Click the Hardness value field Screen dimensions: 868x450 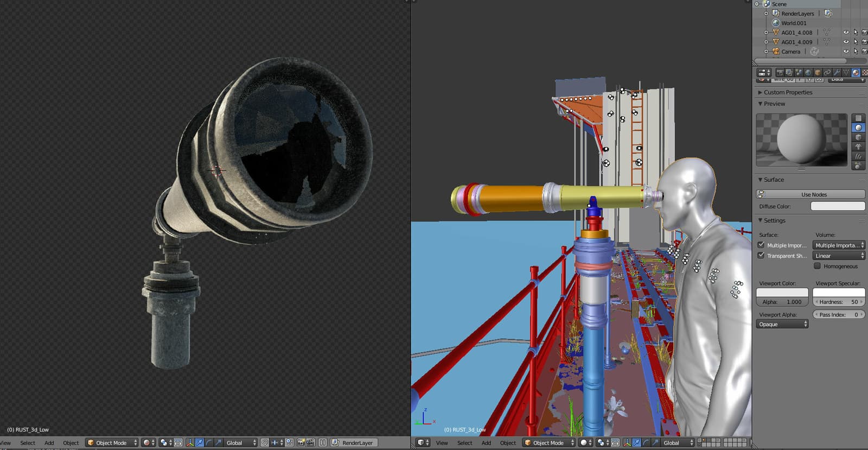[x=839, y=302]
